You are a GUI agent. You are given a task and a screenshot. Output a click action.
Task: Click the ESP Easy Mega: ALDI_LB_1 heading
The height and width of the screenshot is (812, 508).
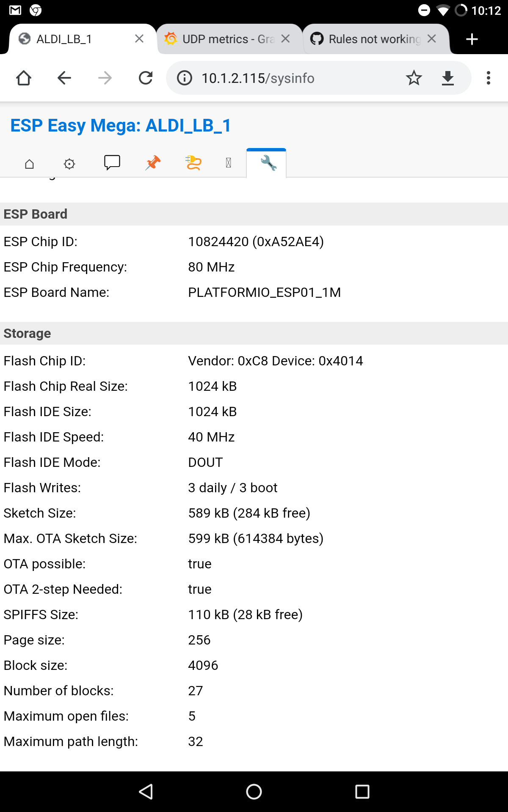click(121, 126)
